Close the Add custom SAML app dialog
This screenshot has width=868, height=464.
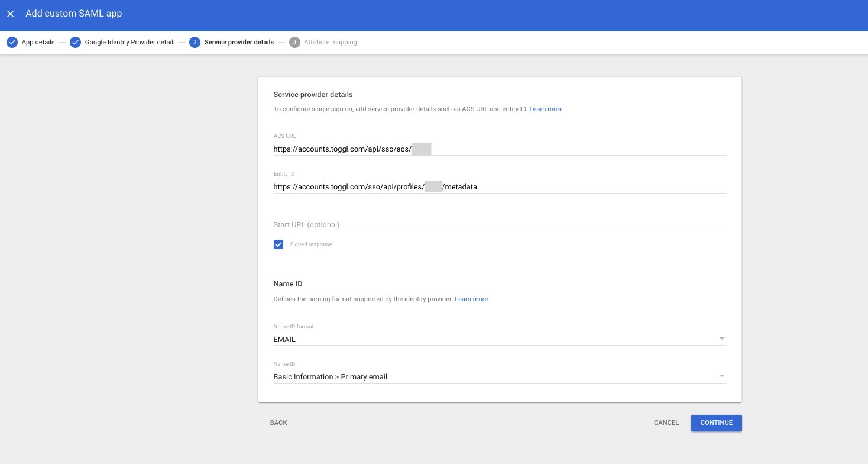click(11, 14)
